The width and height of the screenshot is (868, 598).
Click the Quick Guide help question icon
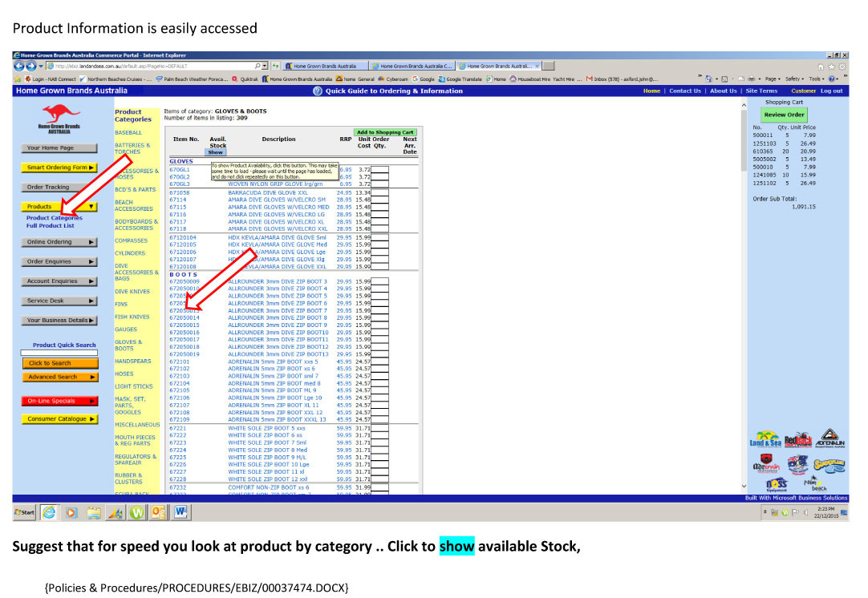click(x=318, y=91)
